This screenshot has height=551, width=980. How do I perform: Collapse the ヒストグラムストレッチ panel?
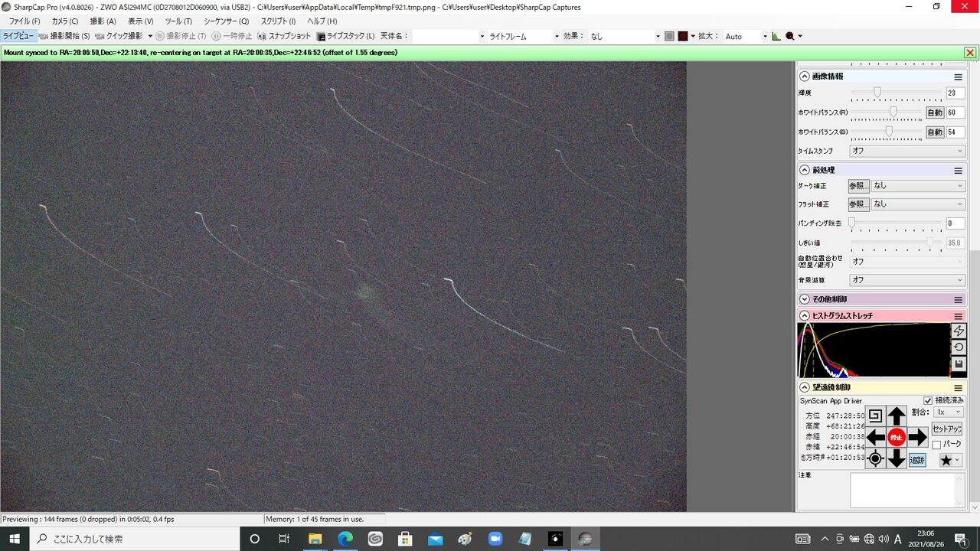(x=805, y=316)
